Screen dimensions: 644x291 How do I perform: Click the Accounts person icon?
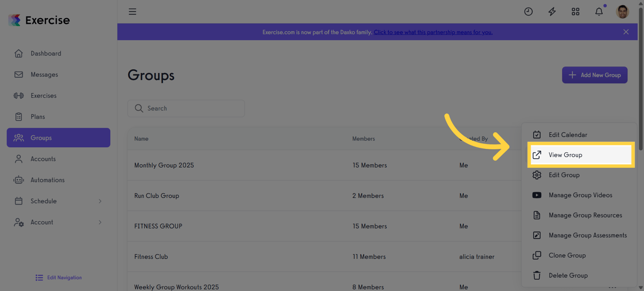pos(18,159)
